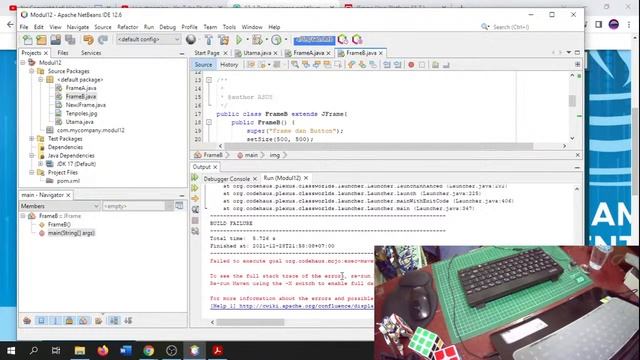Switch to the FrameA.java editor tab

click(x=309, y=53)
